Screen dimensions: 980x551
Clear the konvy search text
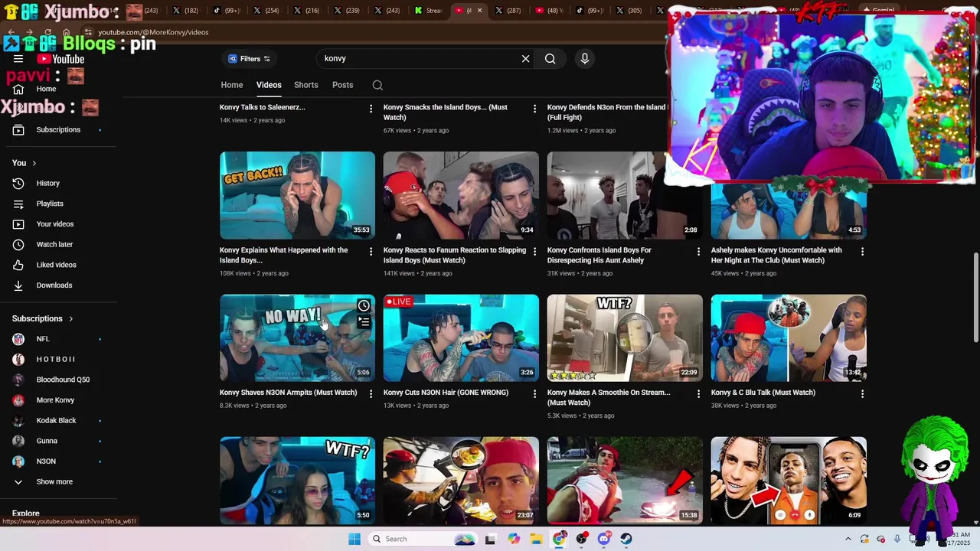tap(525, 59)
